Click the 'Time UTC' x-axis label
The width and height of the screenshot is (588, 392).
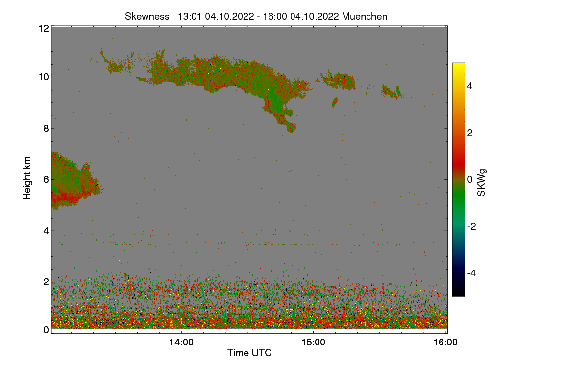point(249,353)
